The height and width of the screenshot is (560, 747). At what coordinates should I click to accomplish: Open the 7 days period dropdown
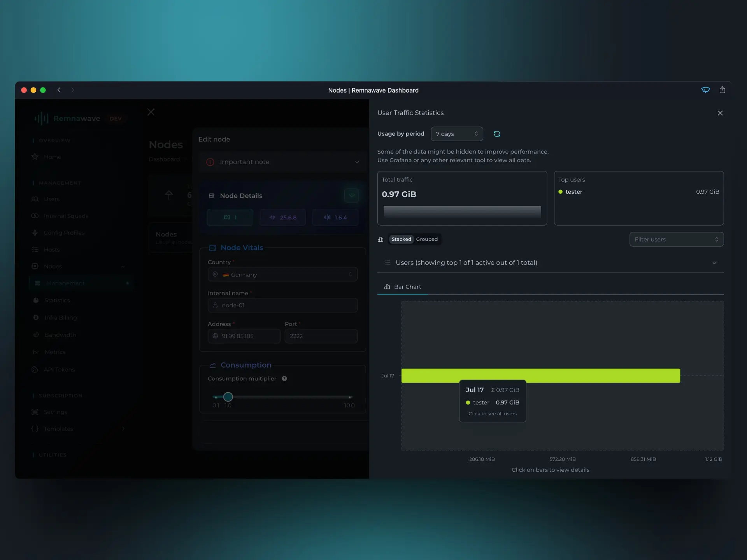pyautogui.click(x=456, y=134)
